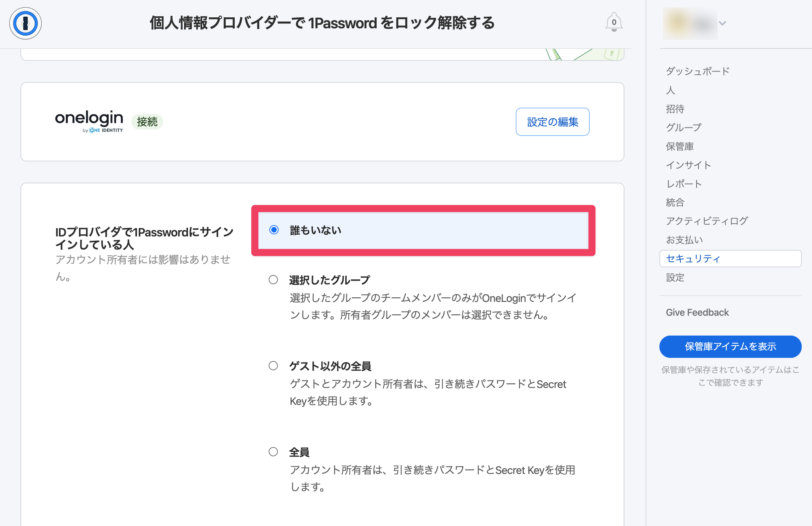Click the OneLogin logo
Screen dimensions: 812x526
coord(89,121)
